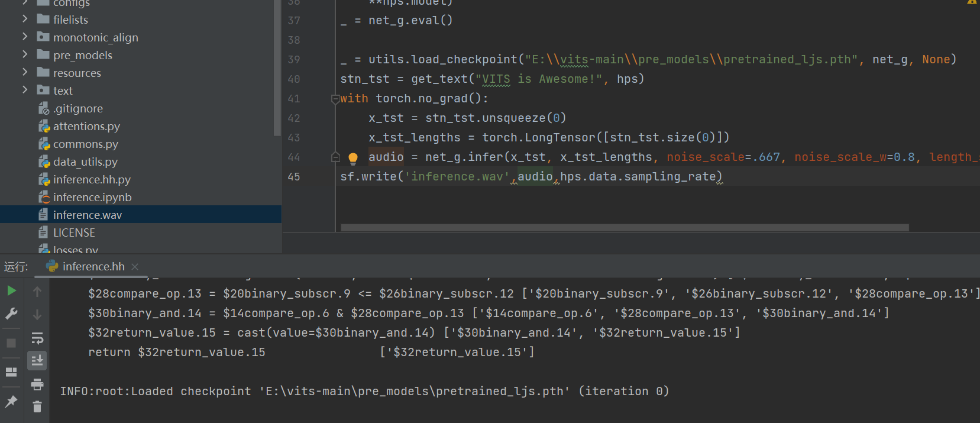Close the inference.hh run tab

pos(135,267)
